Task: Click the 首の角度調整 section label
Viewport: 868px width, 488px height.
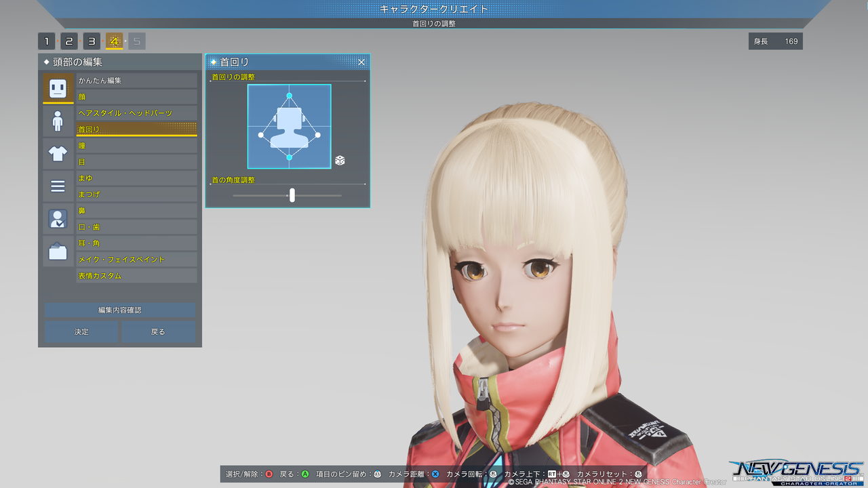Action: pyautogui.click(x=233, y=180)
